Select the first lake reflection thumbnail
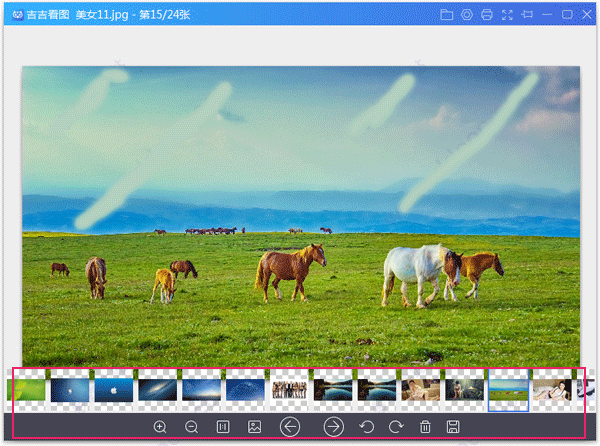Image resolution: width=600 pixels, height=446 pixels. 333,390
